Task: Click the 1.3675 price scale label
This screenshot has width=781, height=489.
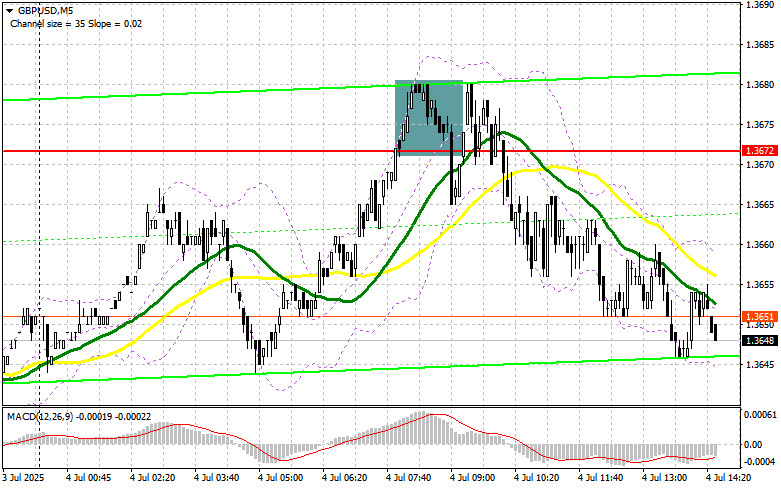Action: click(760, 124)
